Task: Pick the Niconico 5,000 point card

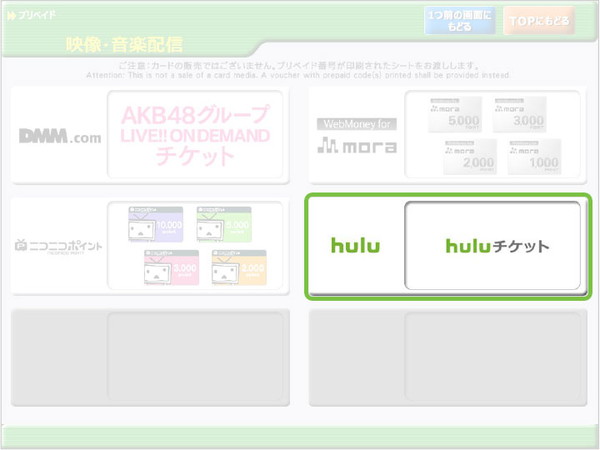Action: 224,224
